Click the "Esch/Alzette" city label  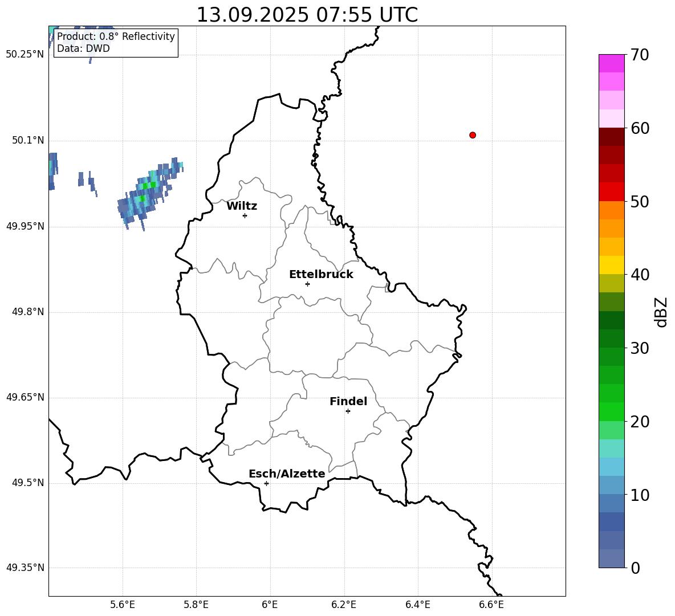(287, 474)
